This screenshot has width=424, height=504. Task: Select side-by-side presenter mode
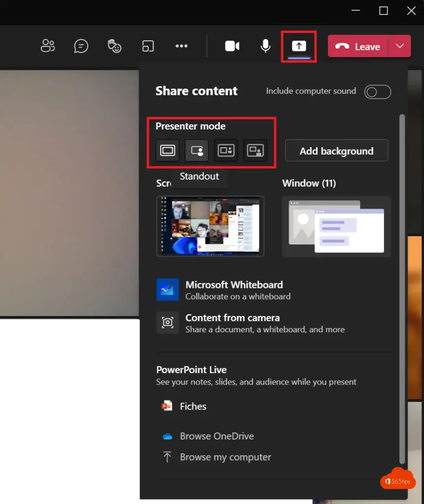coord(226,150)
